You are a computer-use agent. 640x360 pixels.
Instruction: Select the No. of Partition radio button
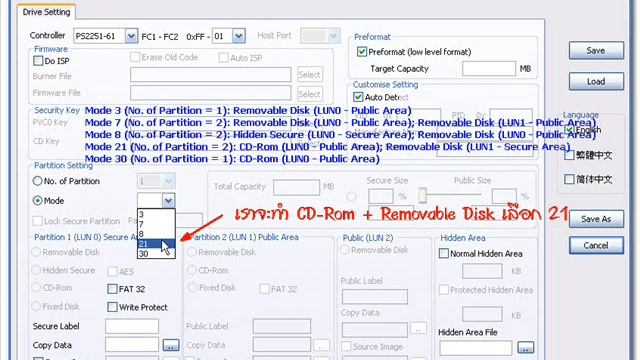pyautogui.click(x=38, y=181)
